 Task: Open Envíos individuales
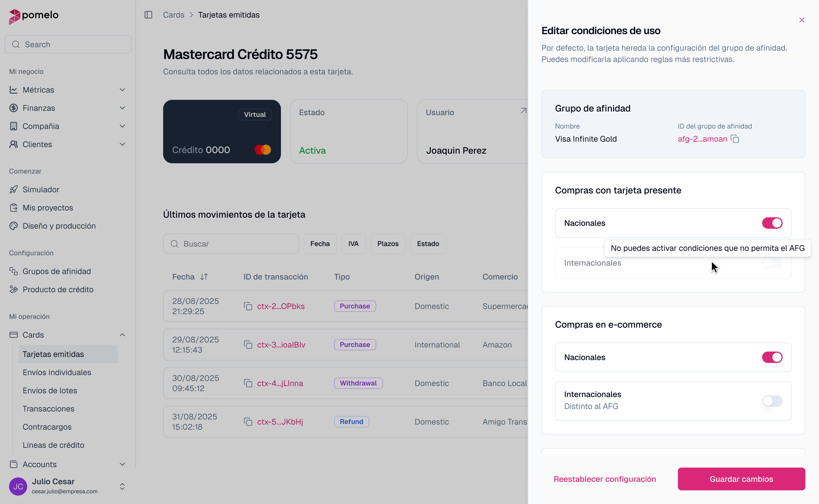pyautogui.click(x=57, y=372)
